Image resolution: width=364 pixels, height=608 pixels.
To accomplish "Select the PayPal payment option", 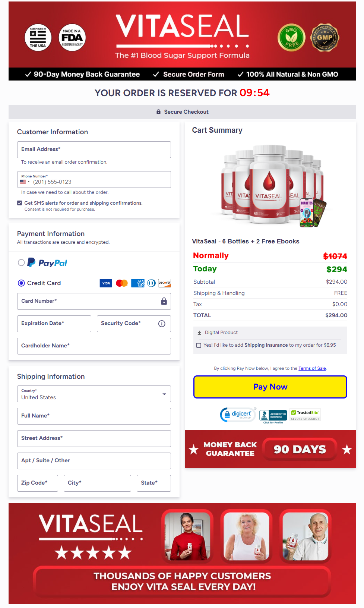I will (21, 263).
